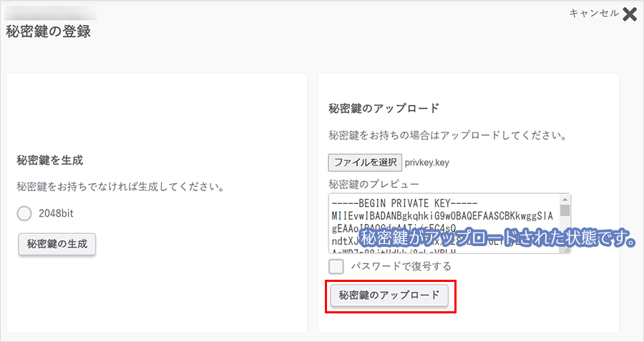Click the 秘密鍵の生成 button
Viewport: 644px width, 342px height.
click(57, 244)
